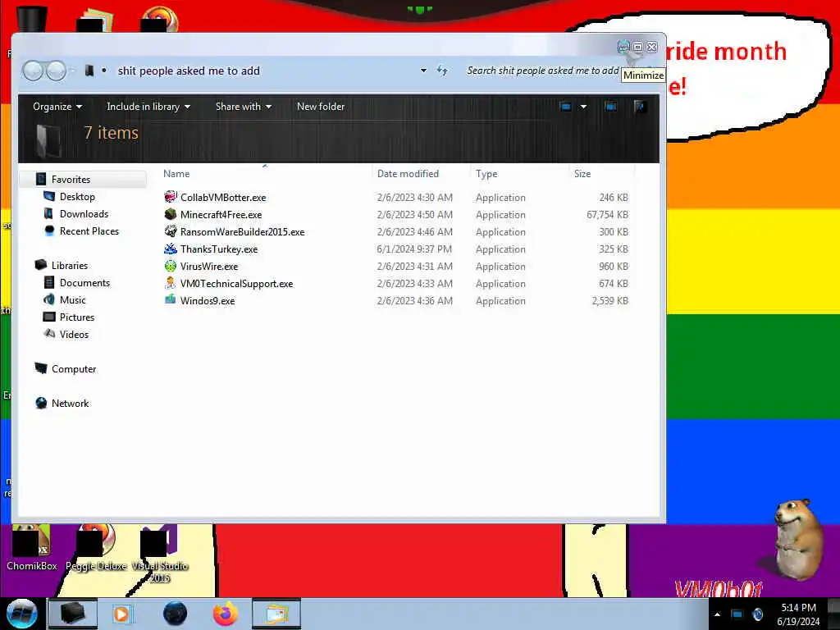840x630 pixels.
Task: Open the Include in library dropdown
Action: click(x=148, y=107)
